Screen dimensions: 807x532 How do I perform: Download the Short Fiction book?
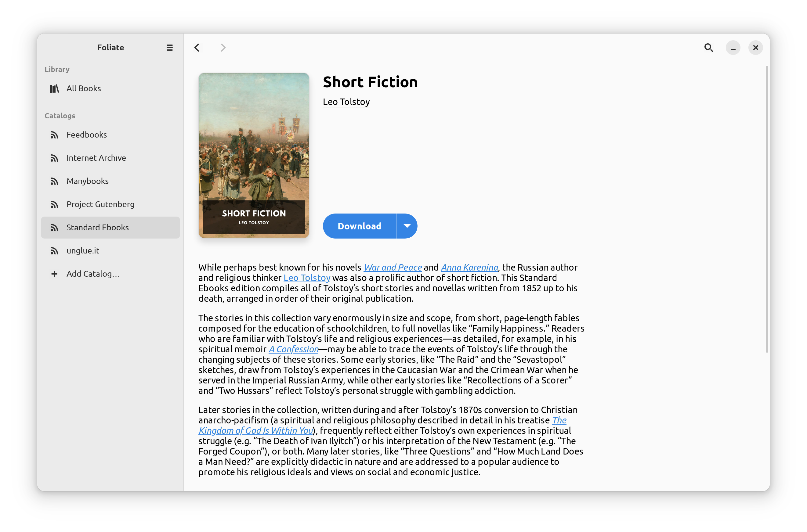point(359,226)
